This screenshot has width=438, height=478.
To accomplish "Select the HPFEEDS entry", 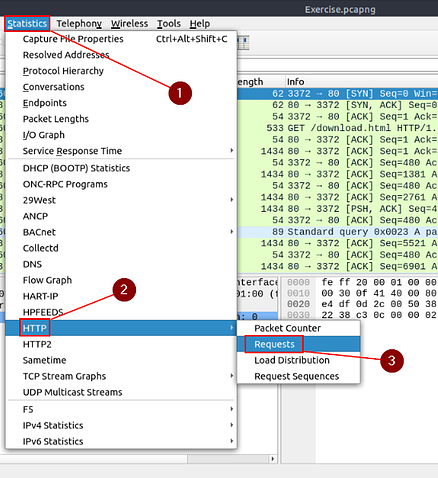I will (121, 312).
